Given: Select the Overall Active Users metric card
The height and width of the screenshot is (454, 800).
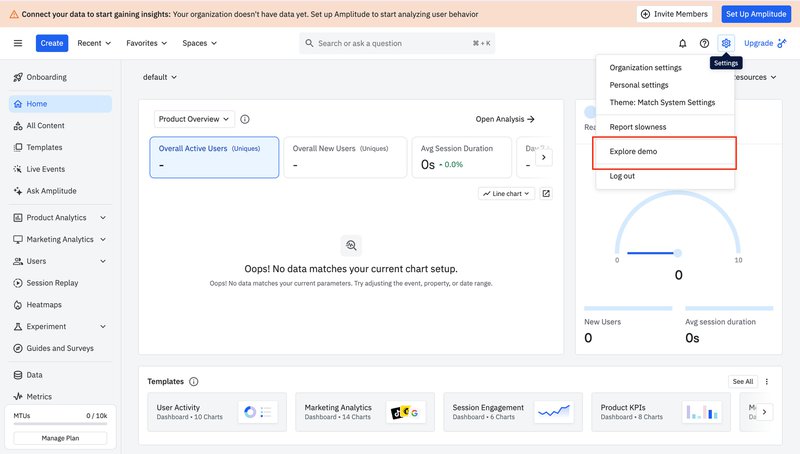Looking at the screenshot, I should [214, 158].
